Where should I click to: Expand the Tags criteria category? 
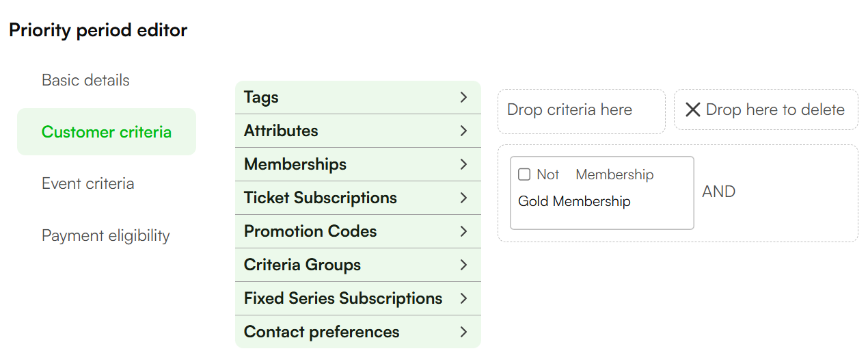[358, 97]
